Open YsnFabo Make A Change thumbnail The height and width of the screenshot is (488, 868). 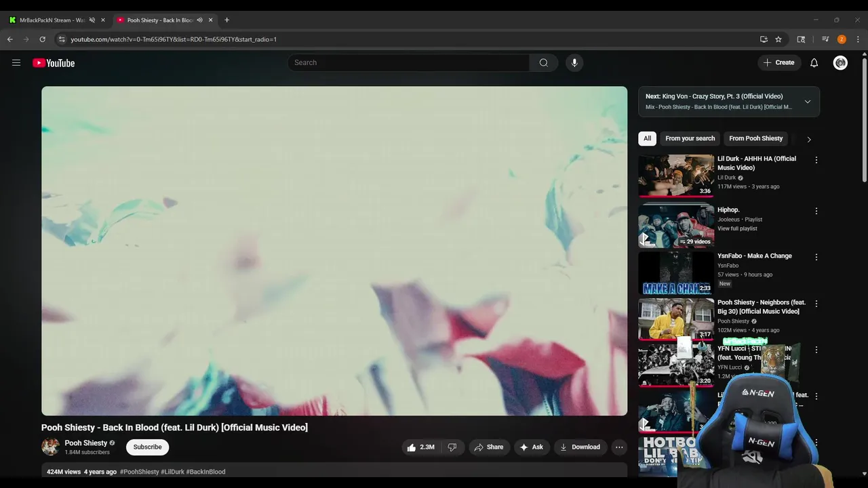coord(676,273)
